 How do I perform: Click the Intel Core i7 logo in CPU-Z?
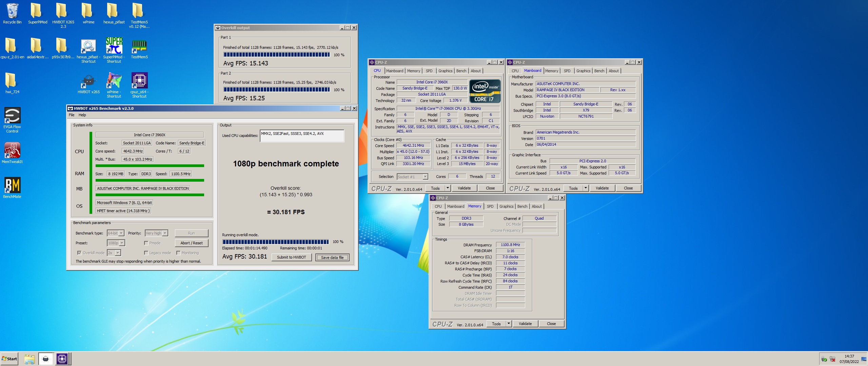[x=485, y=91]
